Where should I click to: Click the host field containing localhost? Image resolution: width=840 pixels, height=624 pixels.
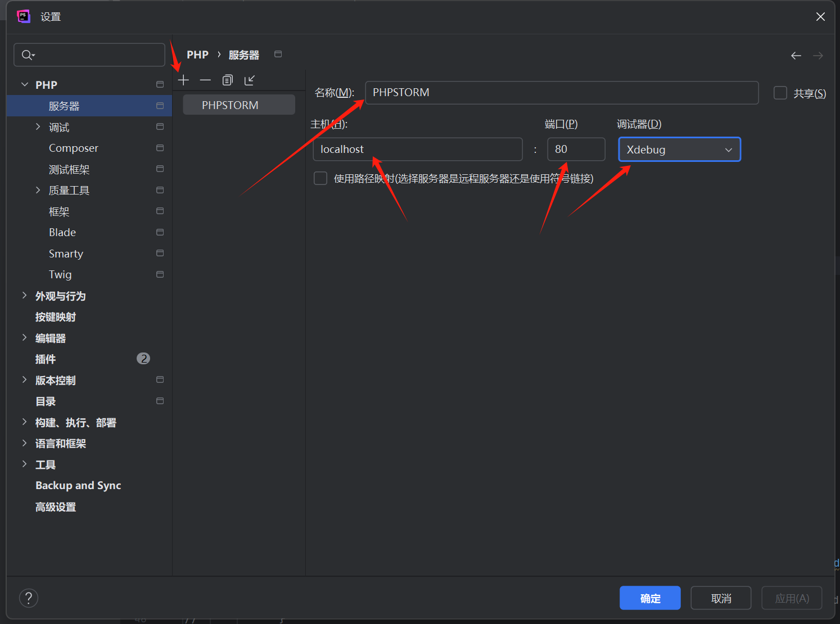[418, 149]
